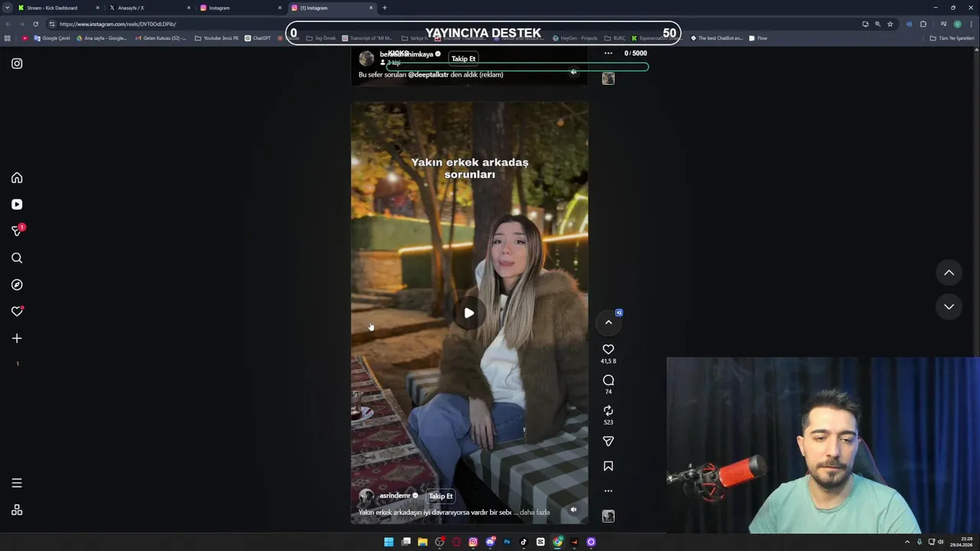Open the Meta apps icon in the Instagram sidebar
Image resolution: width=980 pixels, height=551 pixels.
[x=17, y=510]
